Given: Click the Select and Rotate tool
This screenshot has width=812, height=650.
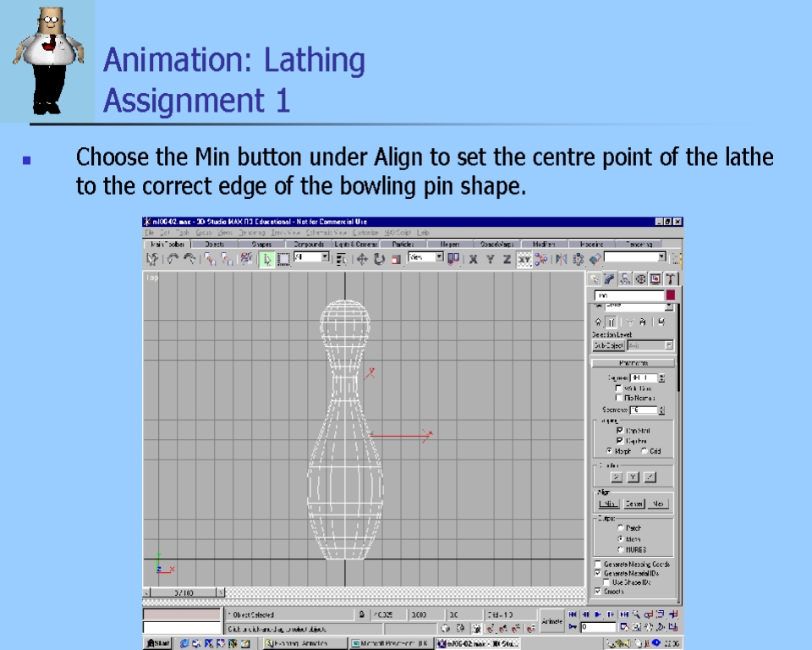Looking at the screenshot, I should 379,259.
